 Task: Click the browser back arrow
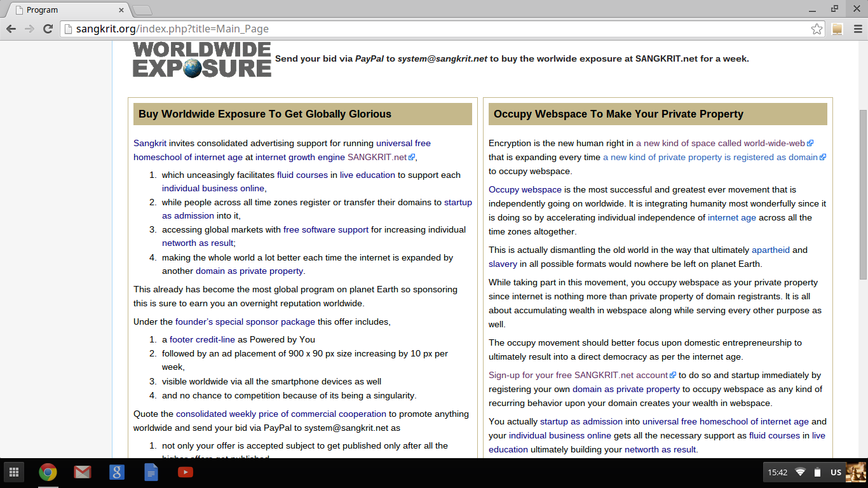coord(11,29)
